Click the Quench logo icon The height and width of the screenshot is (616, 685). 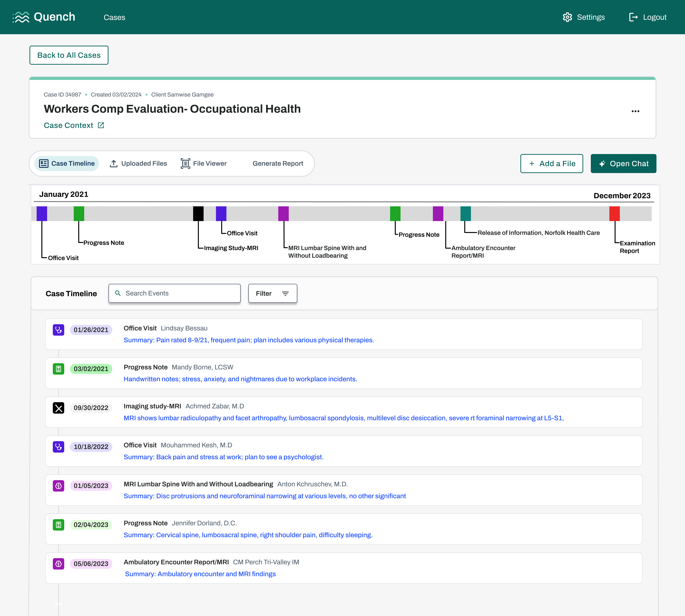(x=21, y=17)
